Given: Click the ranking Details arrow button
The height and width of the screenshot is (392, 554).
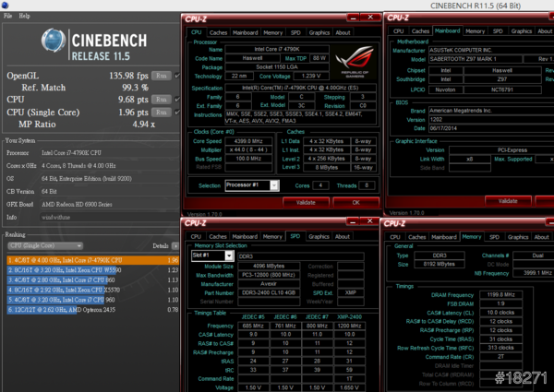Looking at the screenshot, I should (175, 246).
